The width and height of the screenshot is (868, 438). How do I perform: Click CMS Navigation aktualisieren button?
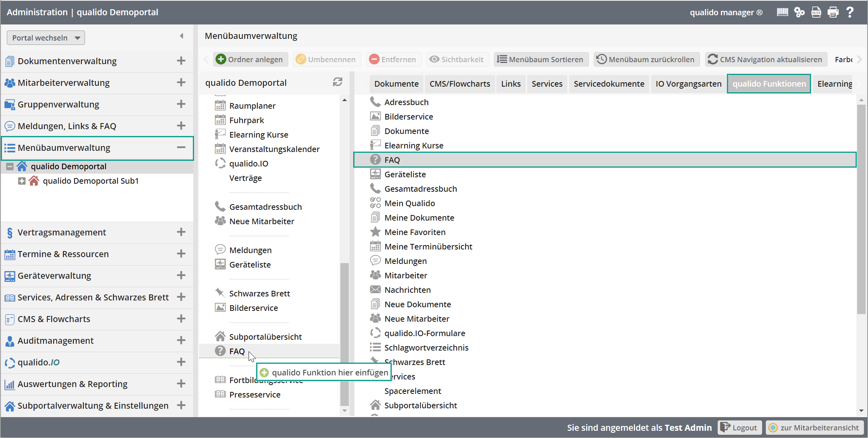[766, 59]
